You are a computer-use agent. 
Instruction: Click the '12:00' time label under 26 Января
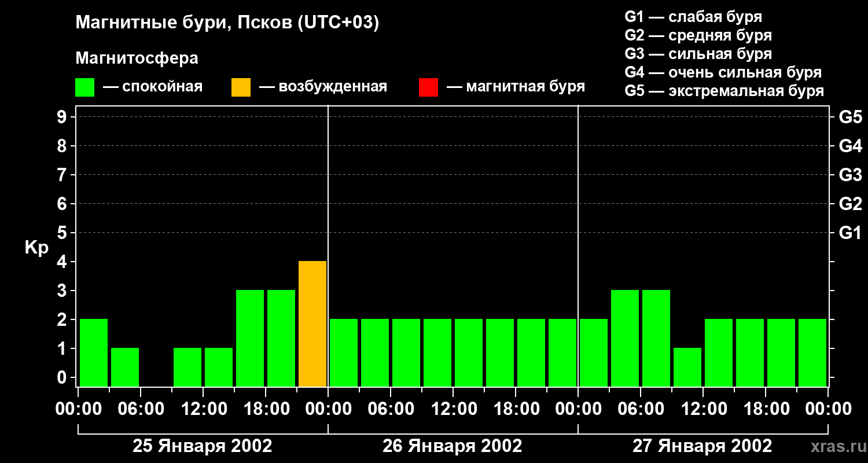coord(453,410)
